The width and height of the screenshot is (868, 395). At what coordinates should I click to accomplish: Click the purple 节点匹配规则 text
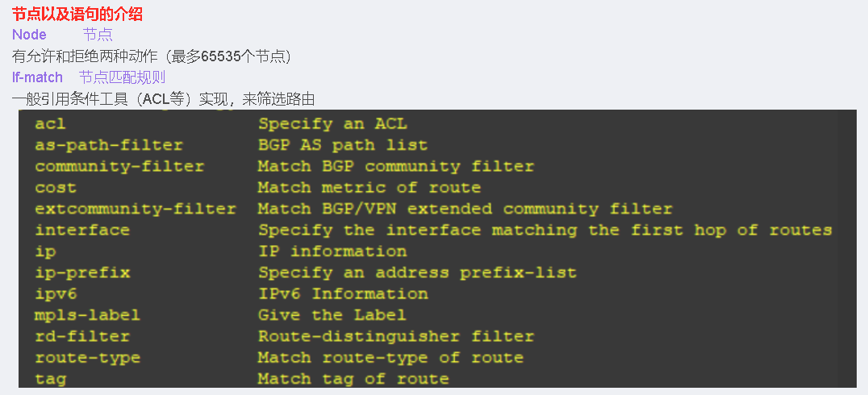pyautogui.click(x=122, y=77)
